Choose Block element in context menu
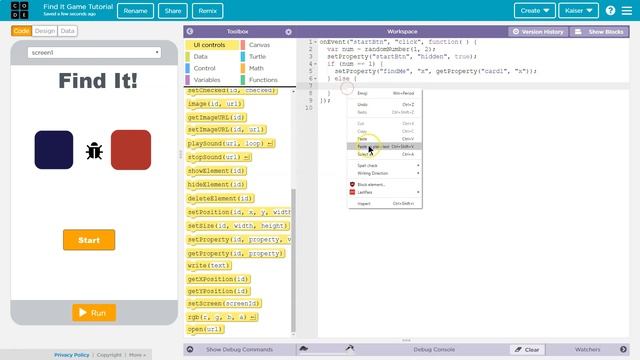The image size is (640, 360). tap(384, 184)
